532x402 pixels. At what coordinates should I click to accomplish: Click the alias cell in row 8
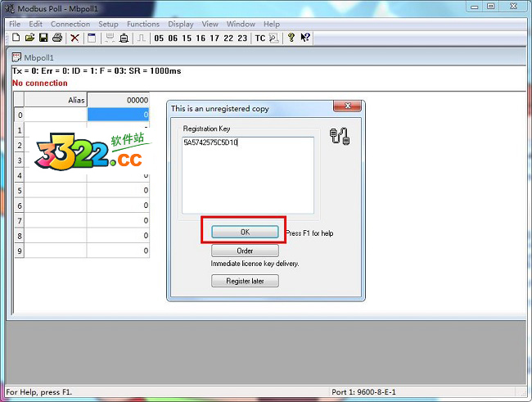[56, 236]
